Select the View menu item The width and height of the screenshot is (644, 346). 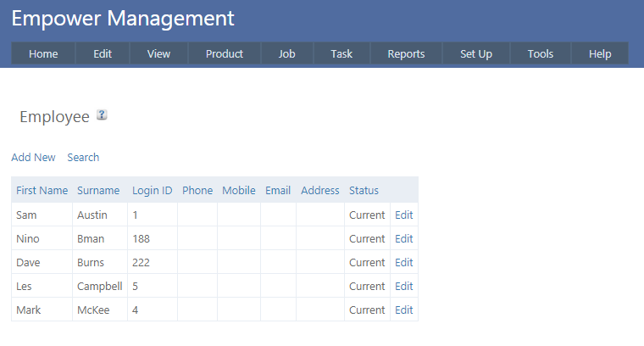(x=158, y=53)
